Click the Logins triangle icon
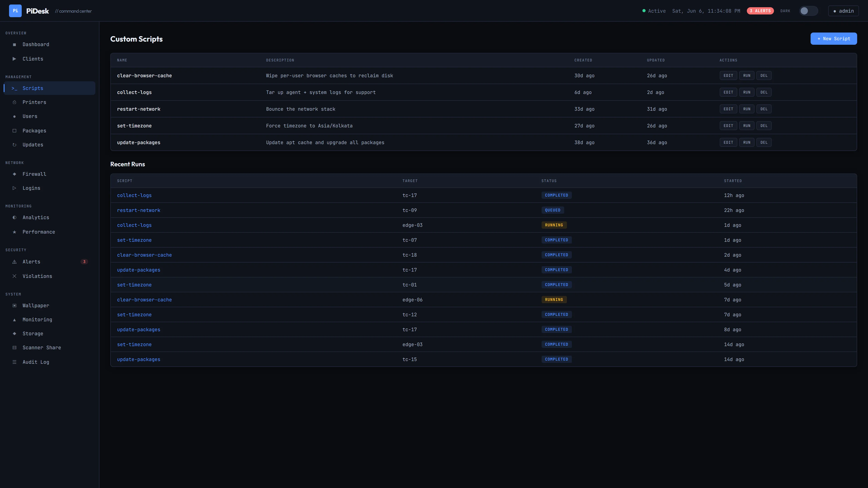The image size is (868, 488). point(14,188)
